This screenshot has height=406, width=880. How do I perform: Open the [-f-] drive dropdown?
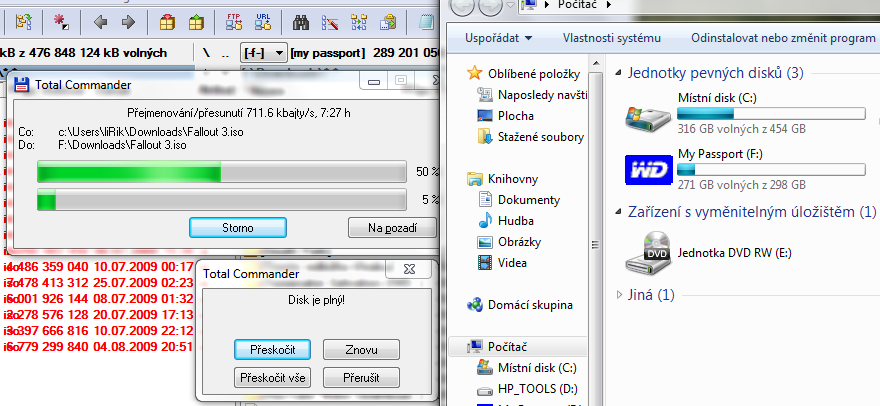[x=263, y=53]
